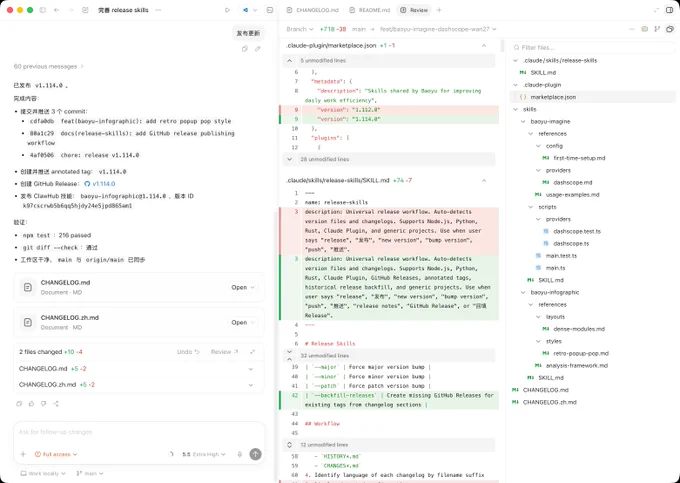Open the VS Code editor button

tap(245, 10)
